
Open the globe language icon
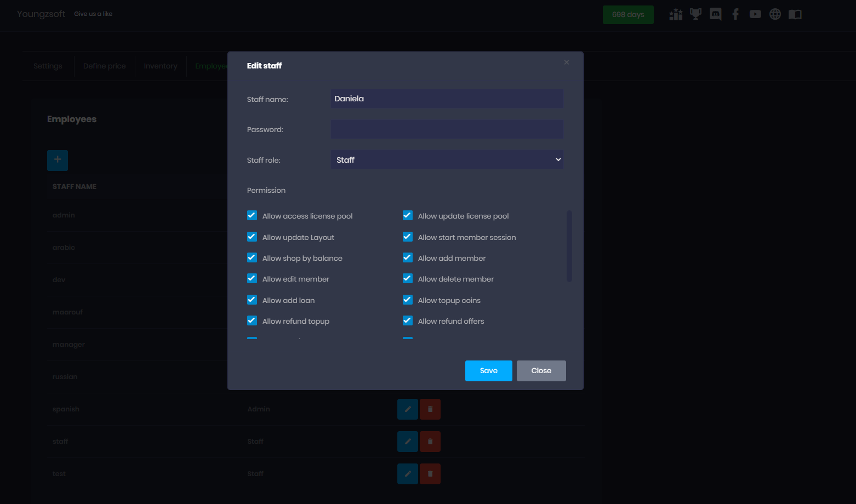(x=775, y=14)
